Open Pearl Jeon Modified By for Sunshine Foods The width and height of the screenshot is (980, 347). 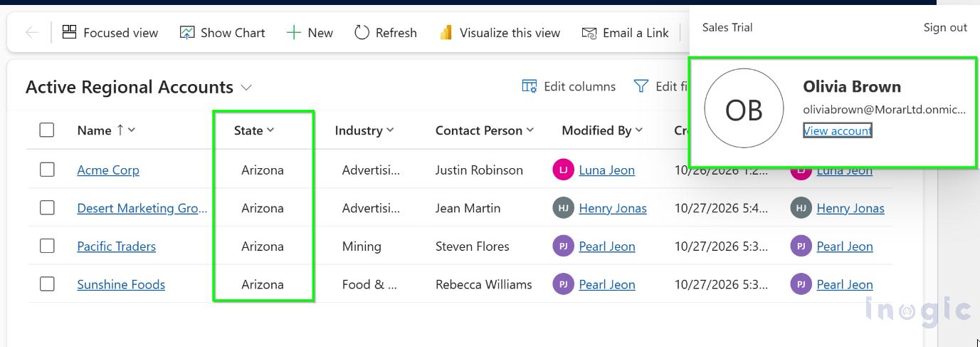click(607, 284)
